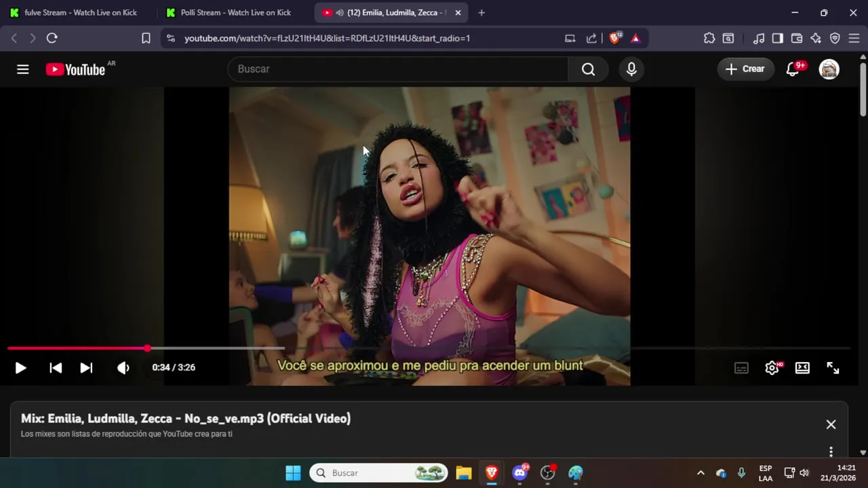Screen dimensions: 868x488
Task: Switch the ESP LAA input language
Action: tap(766, 473)
